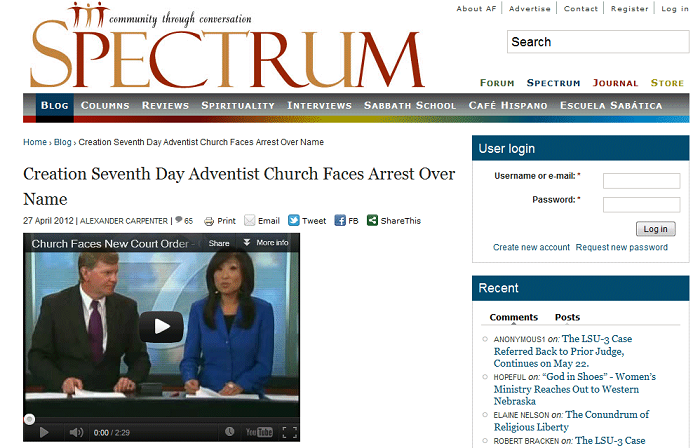The width and height of the screenshot is (700, 448).
Task: Open the green ShareThis icon
Action: coord(372,220)
